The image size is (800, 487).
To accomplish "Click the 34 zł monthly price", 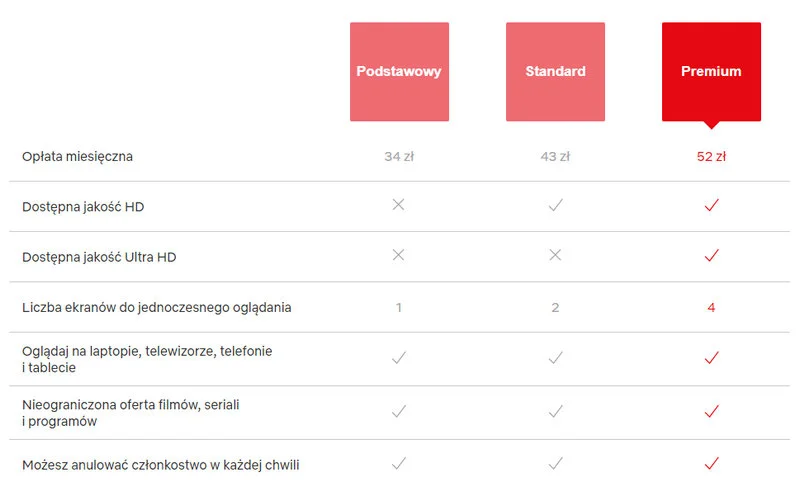I will tap(399, 157).
